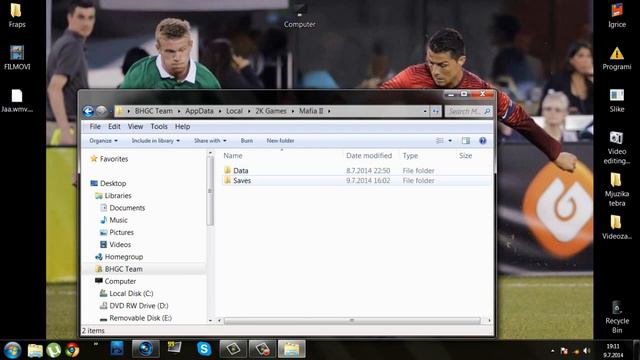This screenshot has width=640, height=360.
Task: Jump to BHGC Team breadcrumb segment
Action: click(x=153, y=111)
